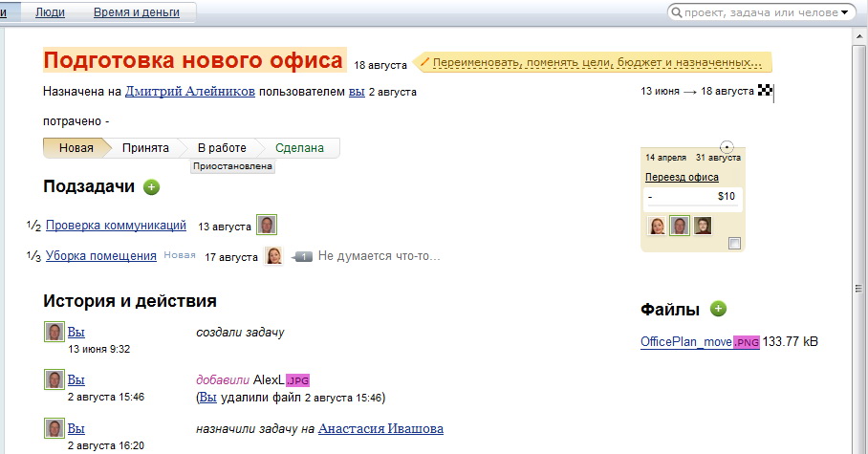Viewport: 868px width, 454px height.
Task: Set task status to Принята
Action: coord(145,148)
